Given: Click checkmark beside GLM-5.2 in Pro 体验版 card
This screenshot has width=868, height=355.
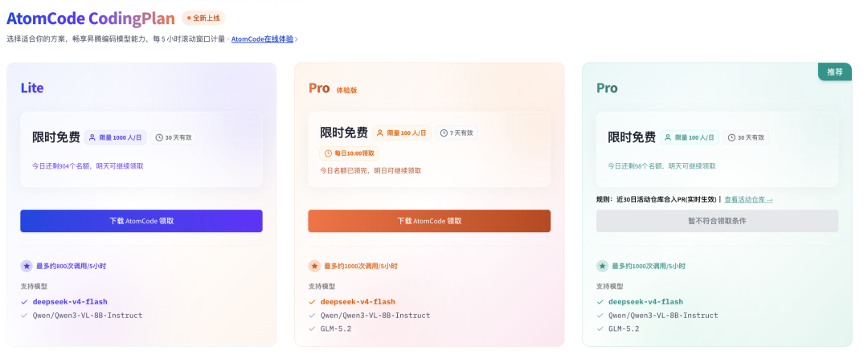Looking at the screenshot, I should (x=312, y=328).
